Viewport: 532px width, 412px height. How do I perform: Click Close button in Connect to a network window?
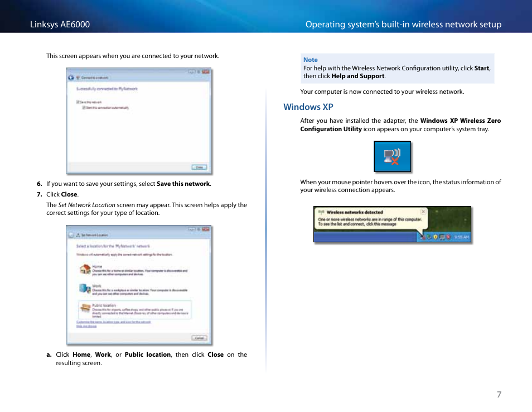[x=199, y=167]
